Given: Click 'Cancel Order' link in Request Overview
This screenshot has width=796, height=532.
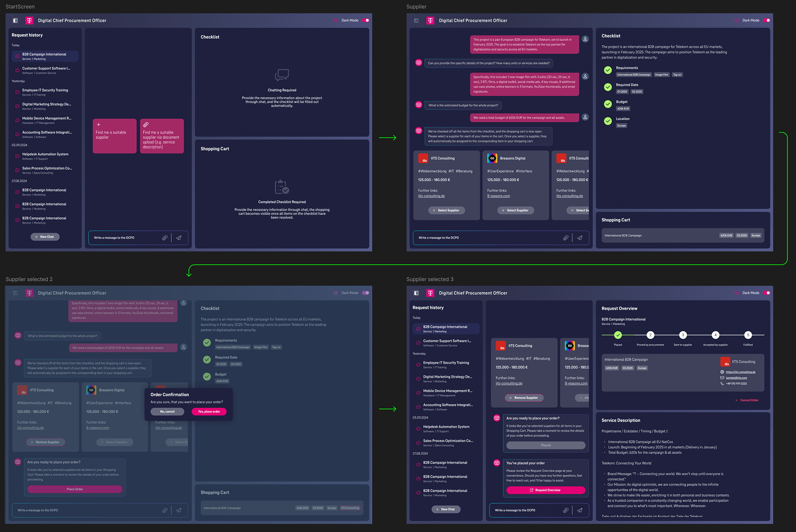Looking at the screenshot, I should (x=747, y=400).
